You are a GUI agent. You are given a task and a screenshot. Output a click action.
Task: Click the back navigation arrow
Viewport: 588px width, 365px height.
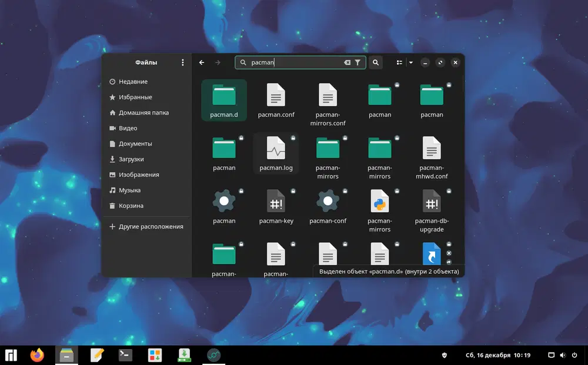click(202, 62)
